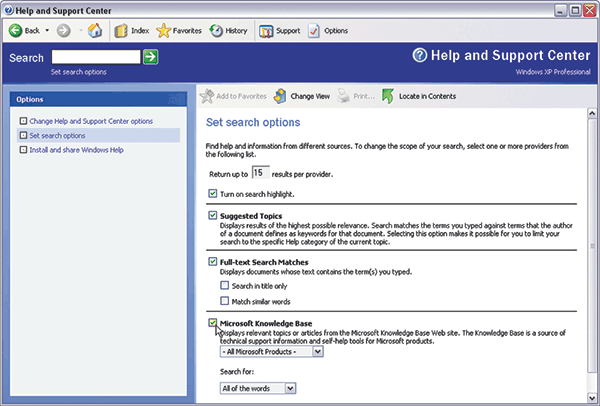The height and width of the screenshot is (406, 600).
Task: Click the Options panel header
Action: coord(98,99)
